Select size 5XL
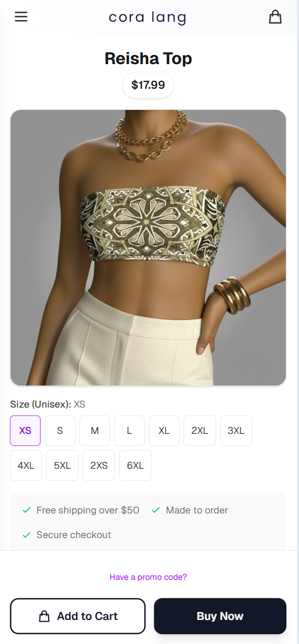Viewport: 299px width, 644px height. 62,465
